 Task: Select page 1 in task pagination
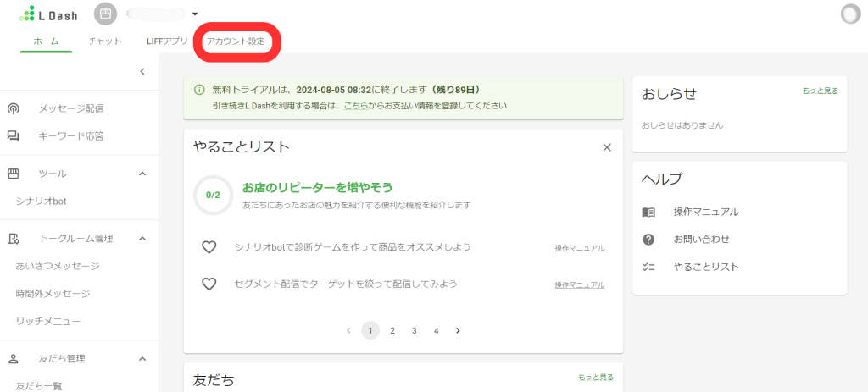point(370,331)
